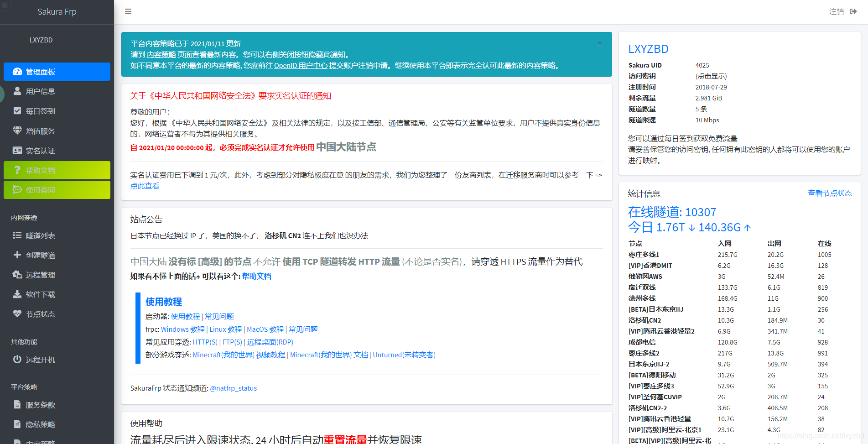
Task: Open 远程管理 remote management
Action: pos(40,275)
